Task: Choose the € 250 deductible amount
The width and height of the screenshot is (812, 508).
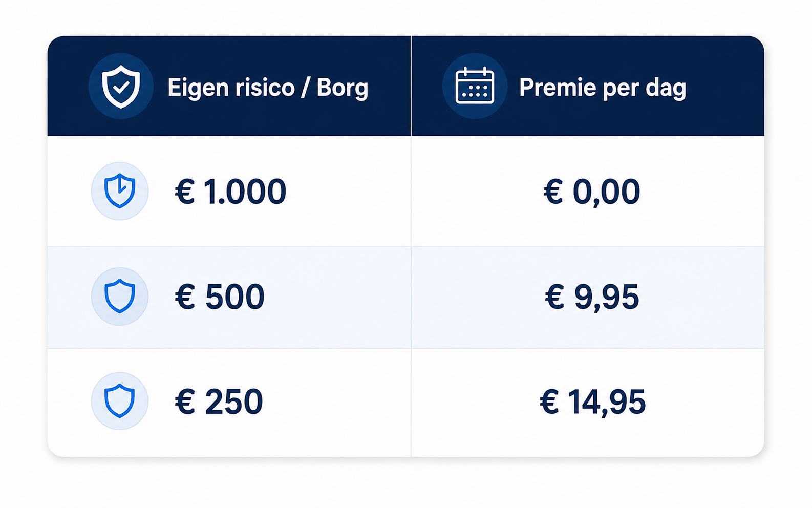Action: point(219,401)
